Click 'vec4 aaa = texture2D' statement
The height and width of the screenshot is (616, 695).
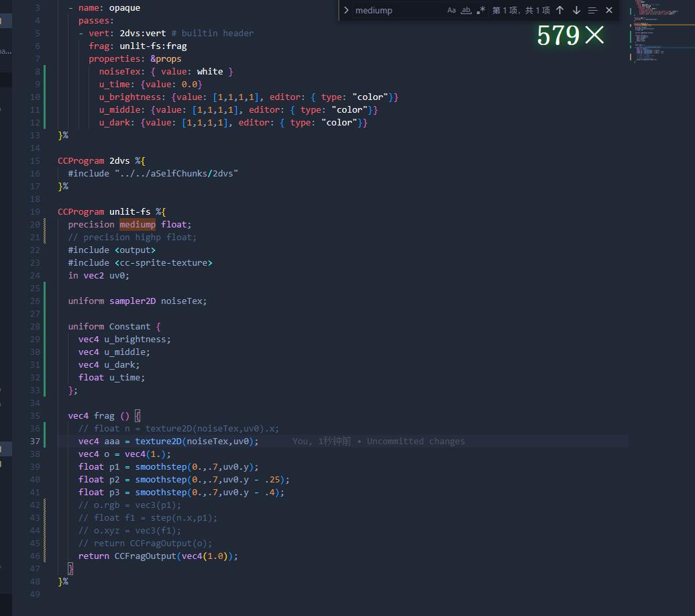[x=168, y=442]
